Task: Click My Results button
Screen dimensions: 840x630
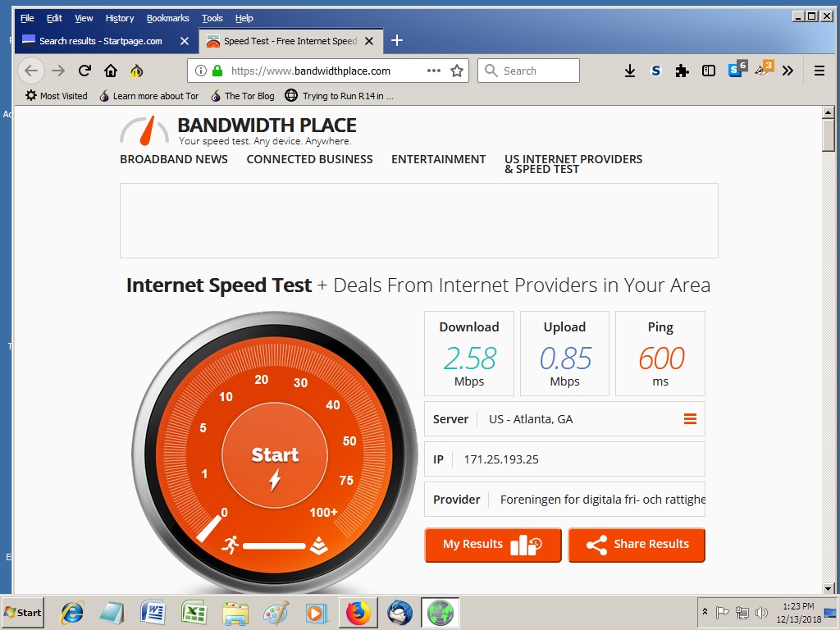Action: (493, 545)
